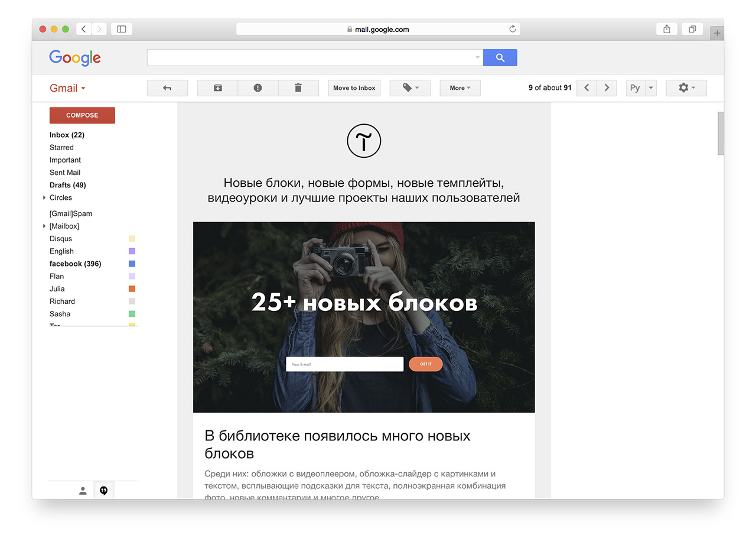This screenshot has height=545, width=756.
Task: Open the More actions dropdown
Action: [x=460, y=88]
